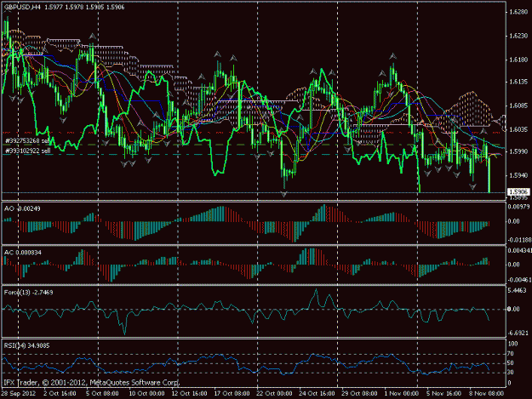Click the 1.6135 price axis value
This screenshot has width=532, height=399.
[x=518, y=82]
